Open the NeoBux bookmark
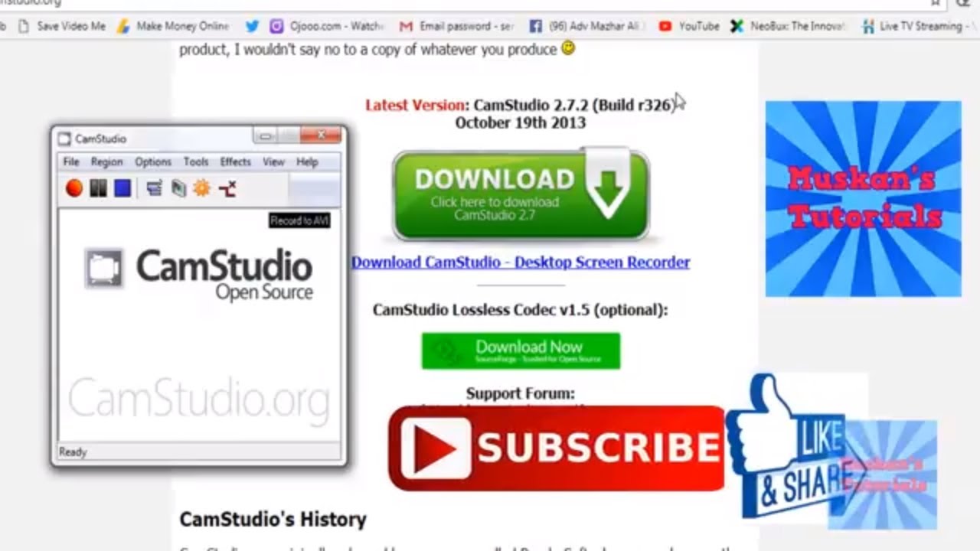Image resolution: width=980 pixels, height=551 pixels. point(789,26)
